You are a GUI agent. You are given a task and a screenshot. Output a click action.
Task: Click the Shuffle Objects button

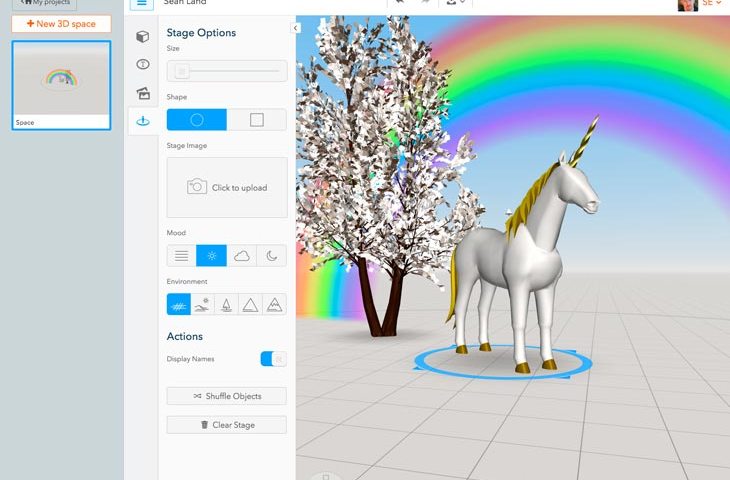(x=226, y=396)
